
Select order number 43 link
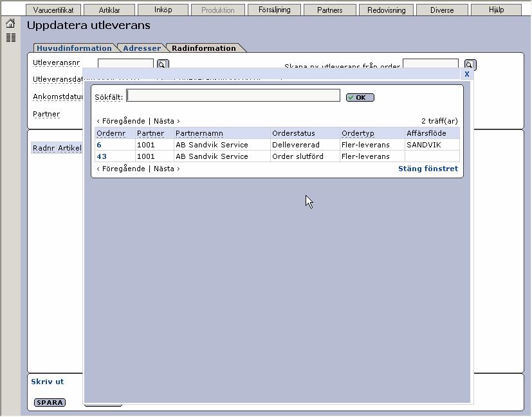(x=102, y=156)
